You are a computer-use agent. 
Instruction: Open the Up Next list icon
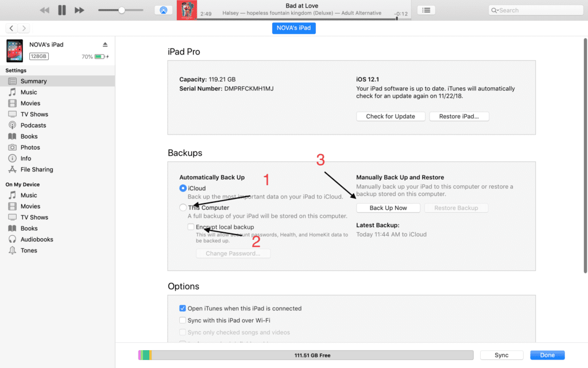pyautogui.click(x=425, y=10)
